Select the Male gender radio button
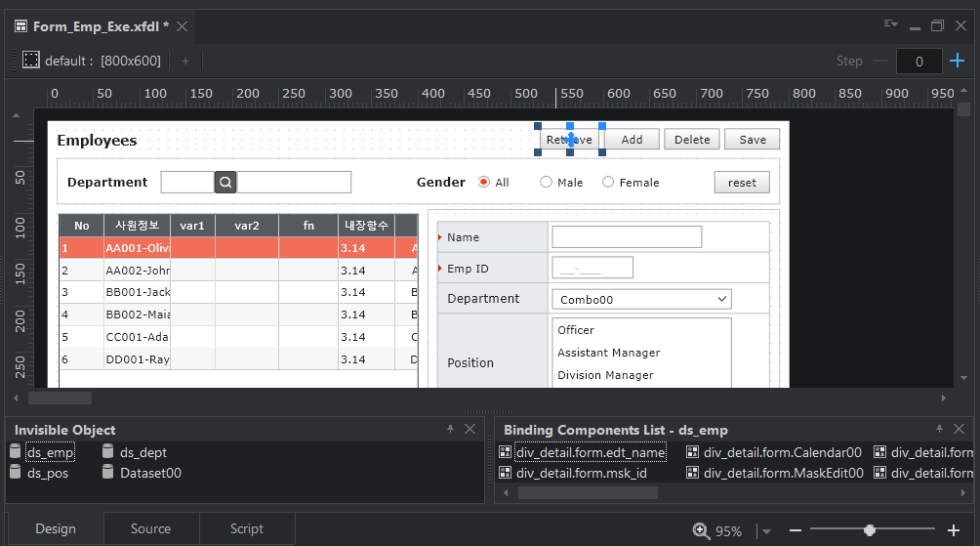The width and height of the screenshot is (980, 546). (546, 182)
